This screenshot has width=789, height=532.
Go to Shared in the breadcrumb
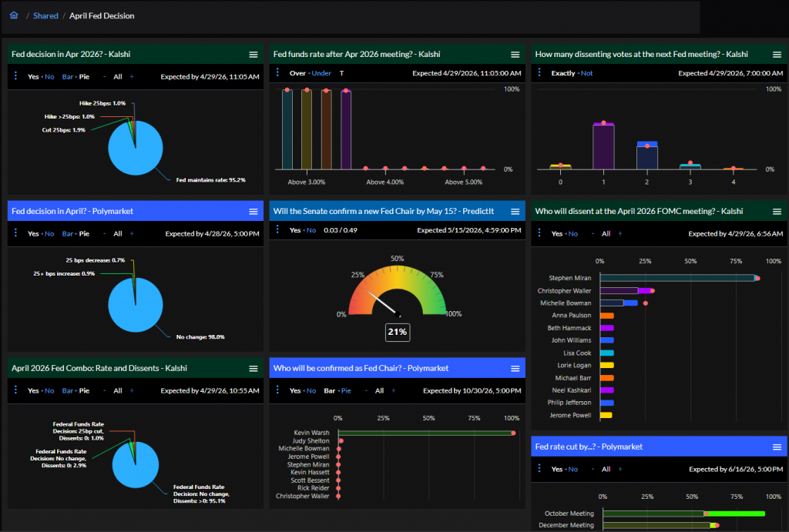pyautogui.click(x=45, y=15)
